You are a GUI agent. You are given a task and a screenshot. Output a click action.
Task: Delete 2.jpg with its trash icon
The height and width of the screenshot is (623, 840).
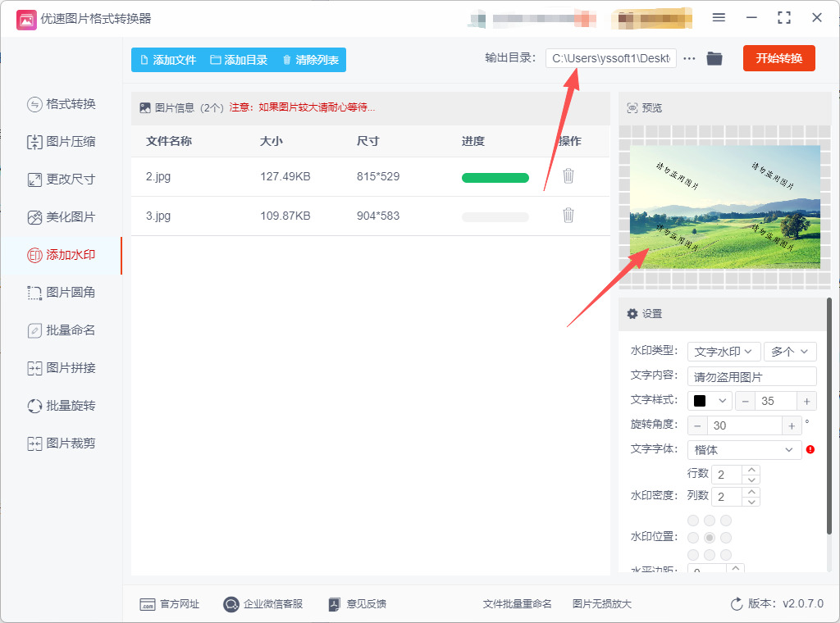tap(568, 175)
